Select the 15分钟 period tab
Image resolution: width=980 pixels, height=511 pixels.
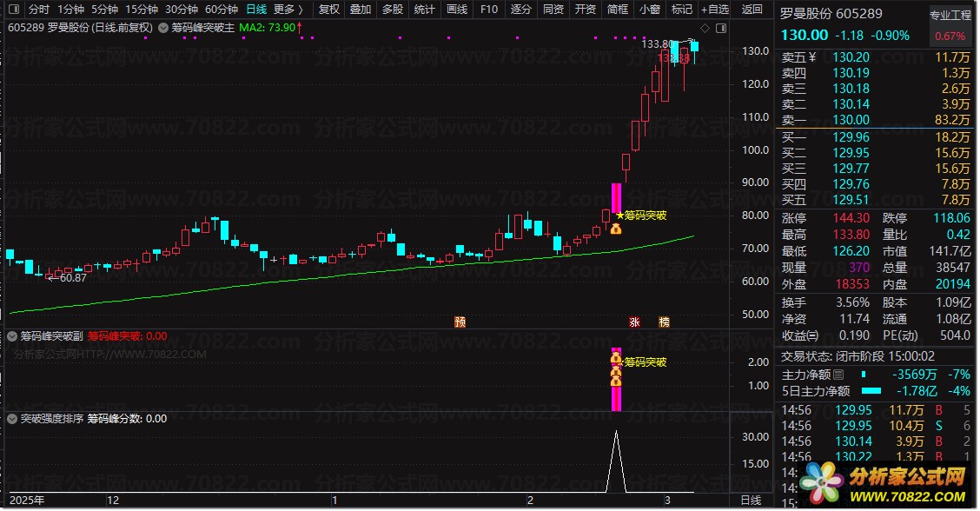142,10
